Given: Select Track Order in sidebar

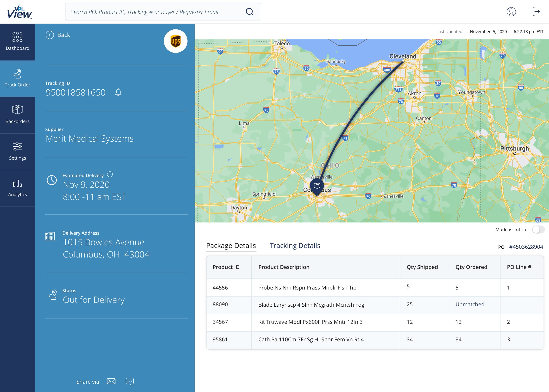Looking at the screenshot, I should click(x=17, y=78).
